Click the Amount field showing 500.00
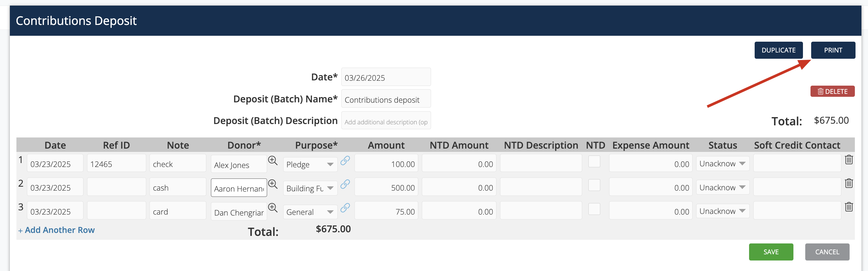Viewport: 868px width, 271px height. 386,187
